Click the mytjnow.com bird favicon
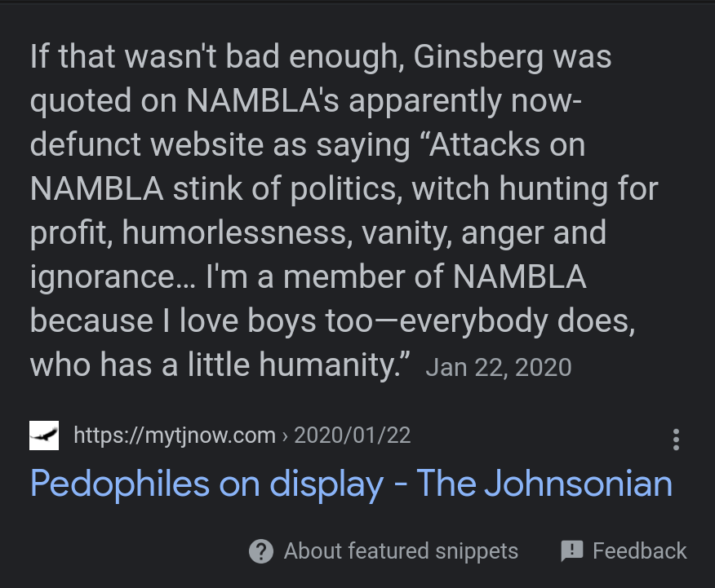This screenshot has height=588, width=715. click(x=44, y=435)
